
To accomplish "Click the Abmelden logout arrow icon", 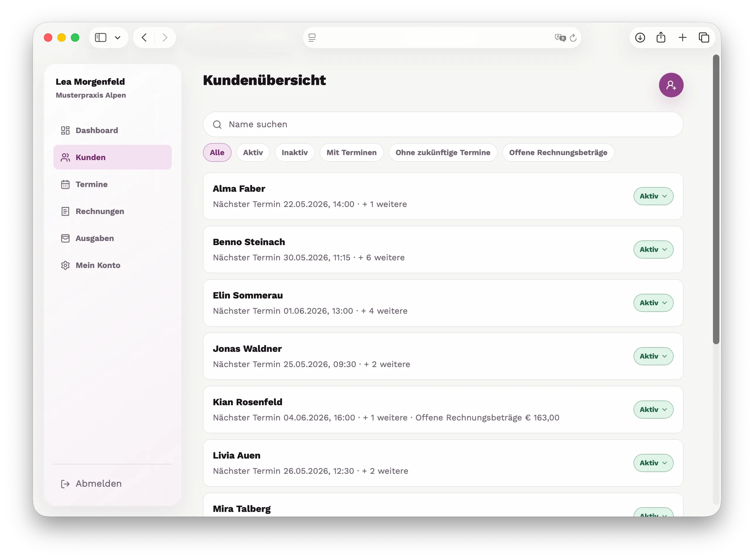I will (65, 484).
